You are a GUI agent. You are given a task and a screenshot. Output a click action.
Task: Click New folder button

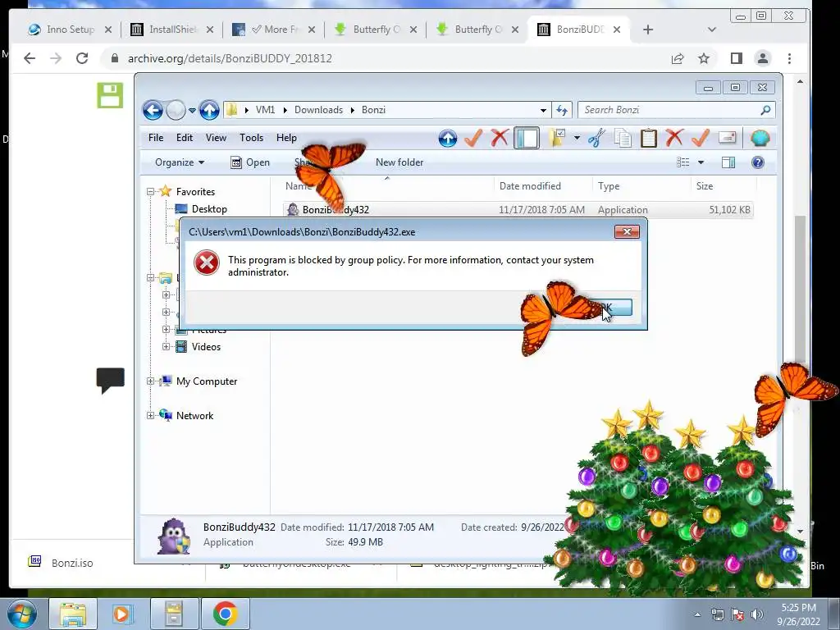click(x=399, y=162)
